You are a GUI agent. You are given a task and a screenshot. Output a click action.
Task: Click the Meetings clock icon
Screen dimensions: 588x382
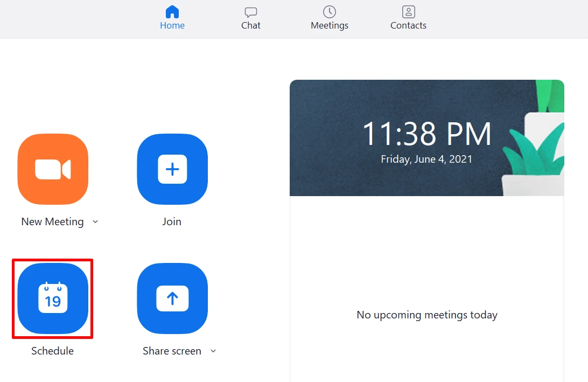coord(330,12)
